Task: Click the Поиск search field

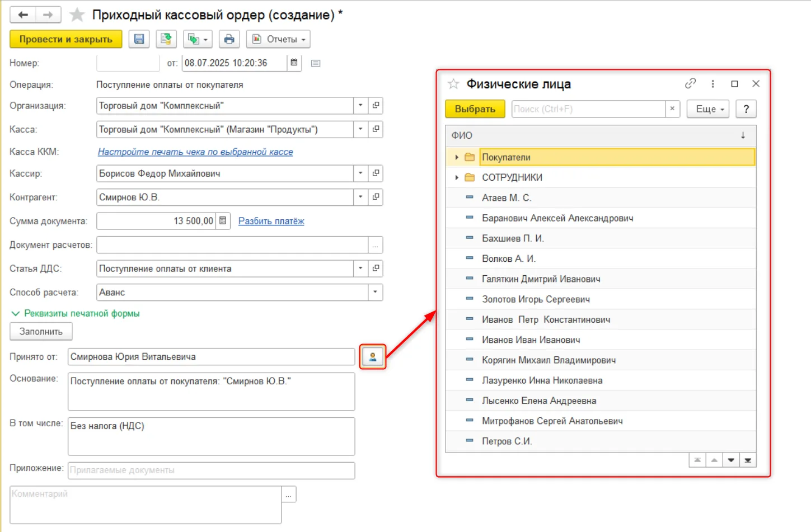Action: [x=588, y=109]
